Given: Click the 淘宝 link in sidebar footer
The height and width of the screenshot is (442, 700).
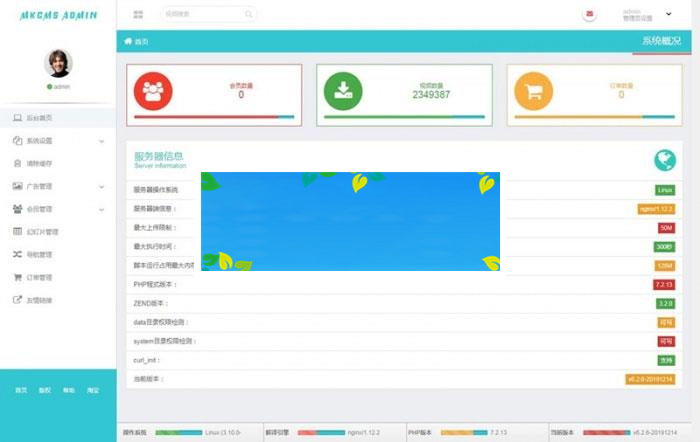Looking at the screenshot, I should 93,390.
